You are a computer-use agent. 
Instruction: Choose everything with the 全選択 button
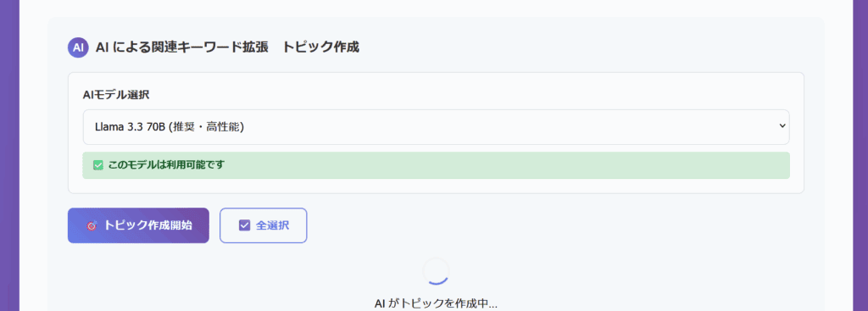click(264, 225)
